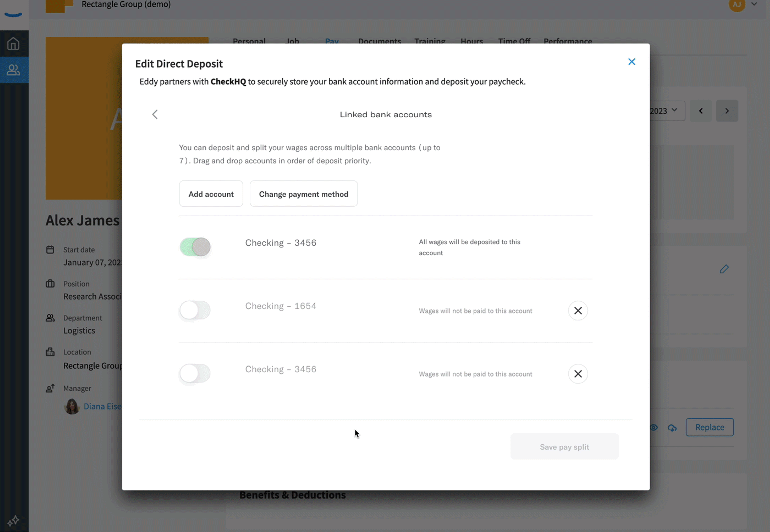The width and height of the screenshot is (770, 532).
Task: Go back using the left chevron arrow
Action: point(155,114)
